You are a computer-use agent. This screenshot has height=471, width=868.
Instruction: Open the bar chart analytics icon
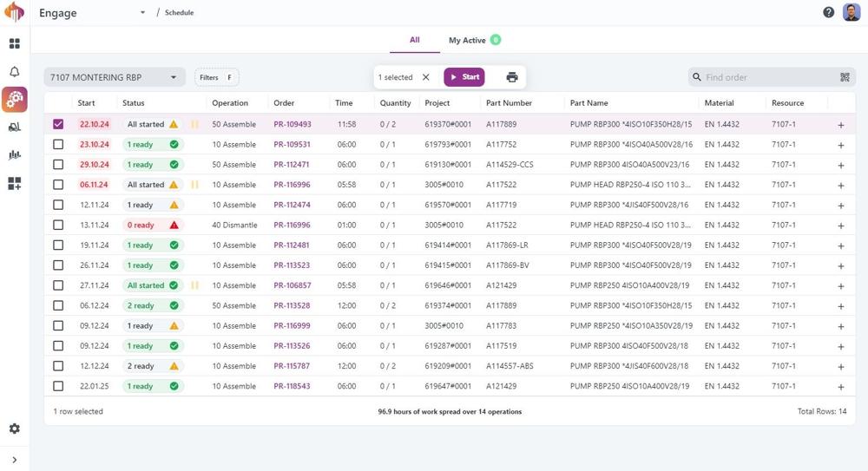[x=15, y=155]
